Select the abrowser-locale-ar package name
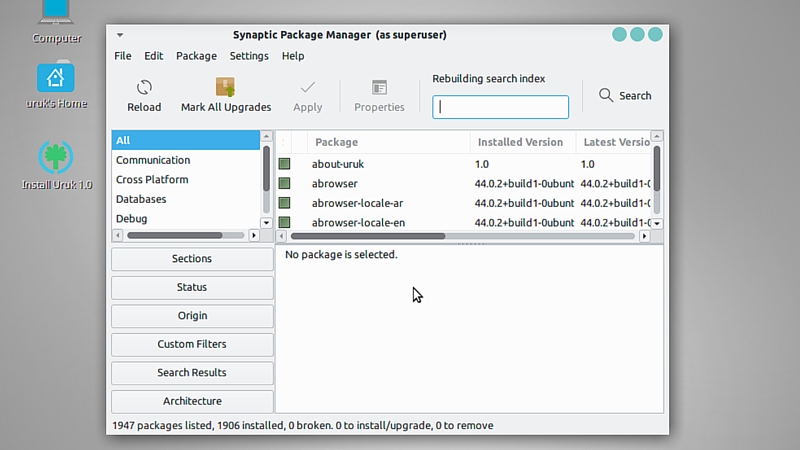Screen dimensions: 800x450 coord(358,203)
